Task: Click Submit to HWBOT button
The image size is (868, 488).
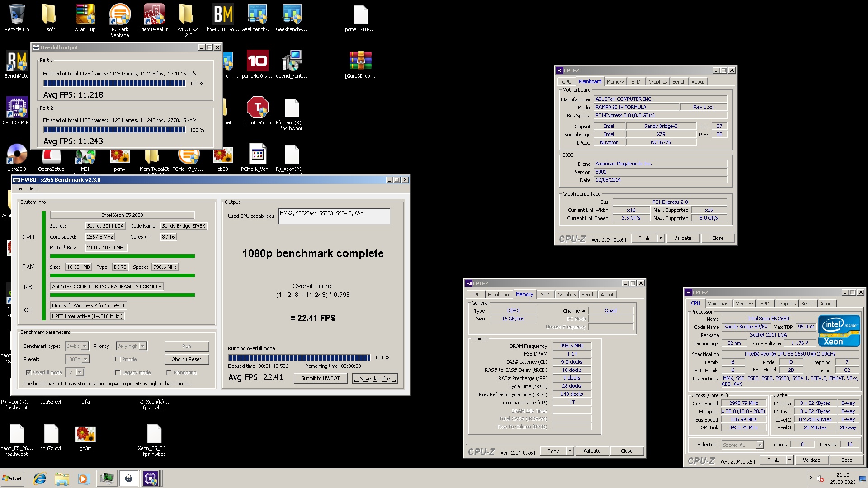Action: tap(320, 378)
